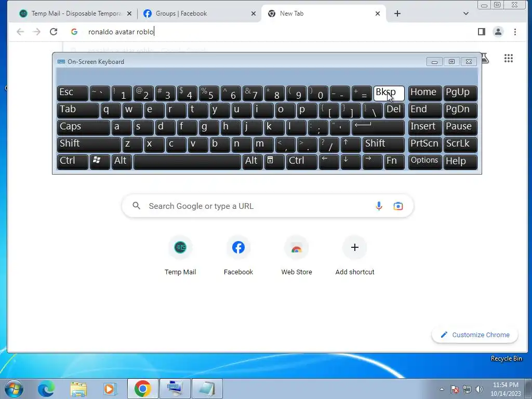This screenshot has width=532, height=399.
Task: Click the Options key on keyboard
Action: coord(425,162)
